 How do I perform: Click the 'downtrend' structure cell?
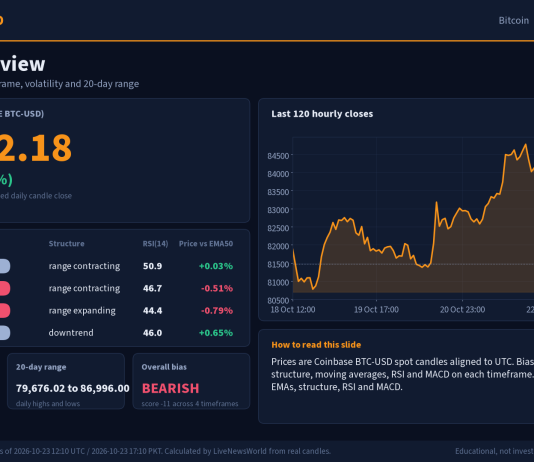(x=71, y=333)
